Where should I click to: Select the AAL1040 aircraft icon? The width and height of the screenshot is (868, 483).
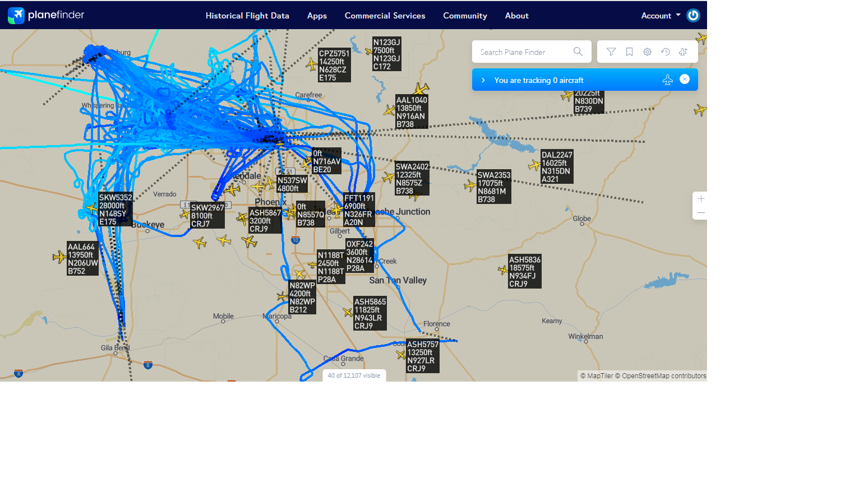[389, 110]
